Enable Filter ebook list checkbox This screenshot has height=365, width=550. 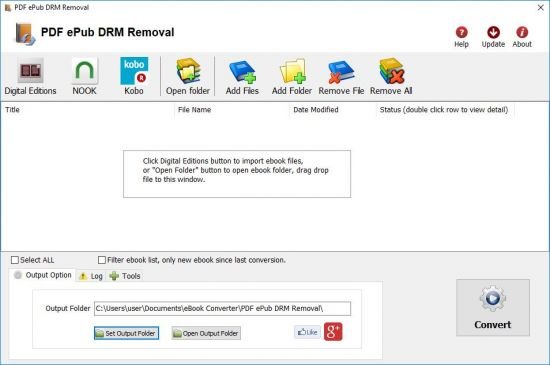[102, 260]
